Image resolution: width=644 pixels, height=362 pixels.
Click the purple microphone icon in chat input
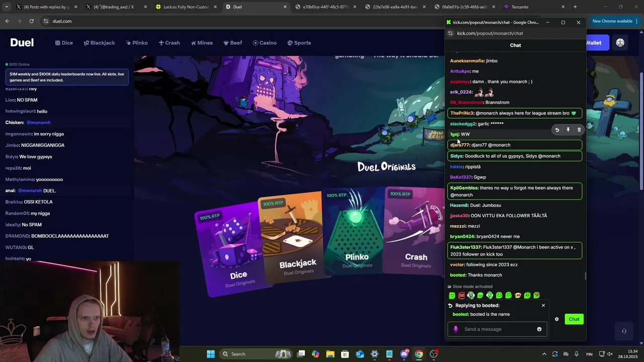click(456, 329)
